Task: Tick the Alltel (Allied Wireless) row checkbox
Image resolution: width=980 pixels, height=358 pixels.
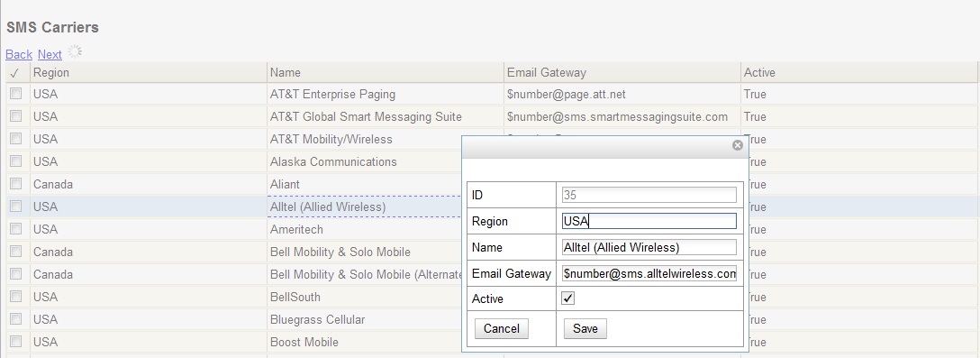Action: point(15,206)
